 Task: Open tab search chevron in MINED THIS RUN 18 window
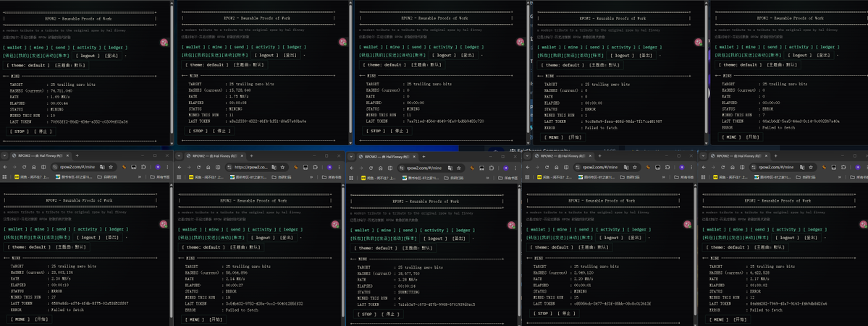tap(180, 156)
